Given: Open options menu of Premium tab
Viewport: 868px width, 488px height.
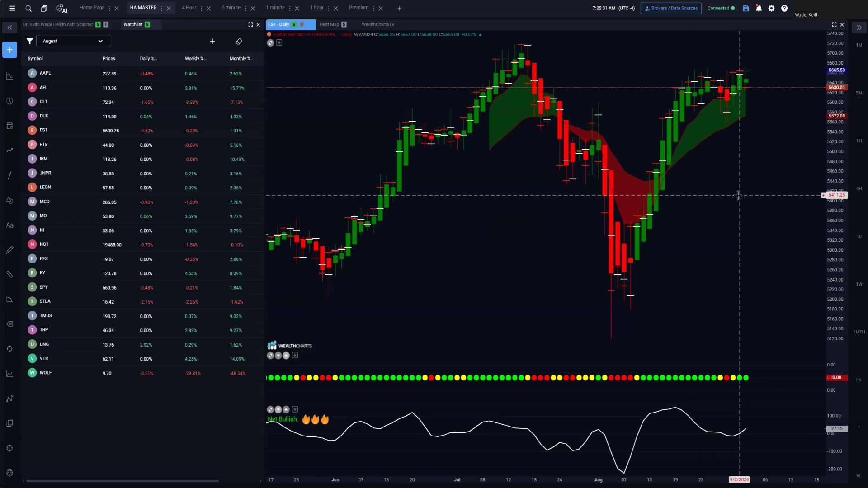Looking at the screenshot, I should [x=373, y=8].
